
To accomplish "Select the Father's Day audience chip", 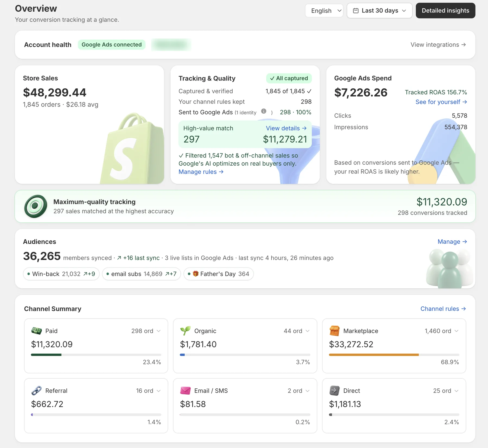I will coord(219,274).
